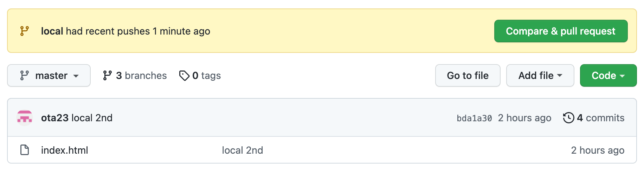
Task: Click the file icon beside index.html
Action: 25,150
